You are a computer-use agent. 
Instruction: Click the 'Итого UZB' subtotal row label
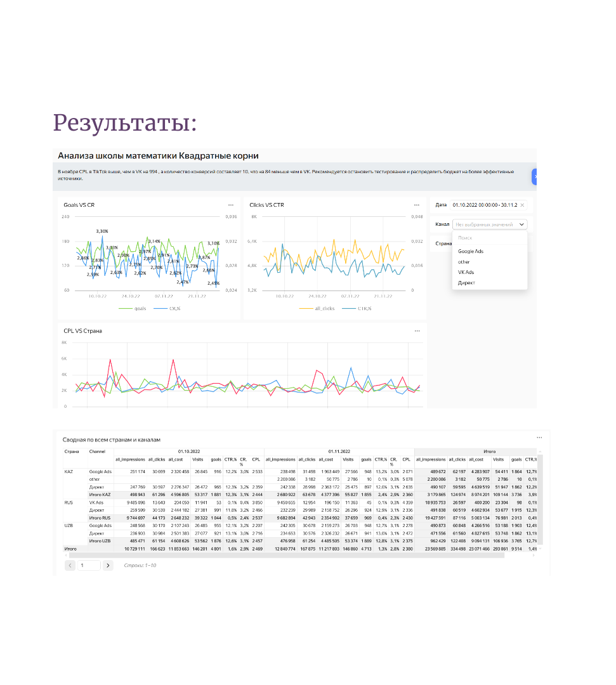[x=100, y=541]
